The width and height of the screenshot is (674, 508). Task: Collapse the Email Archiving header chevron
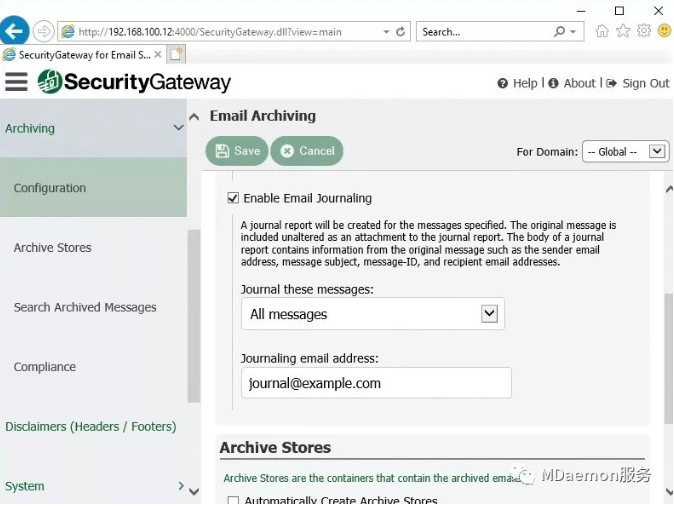(194, 116)
